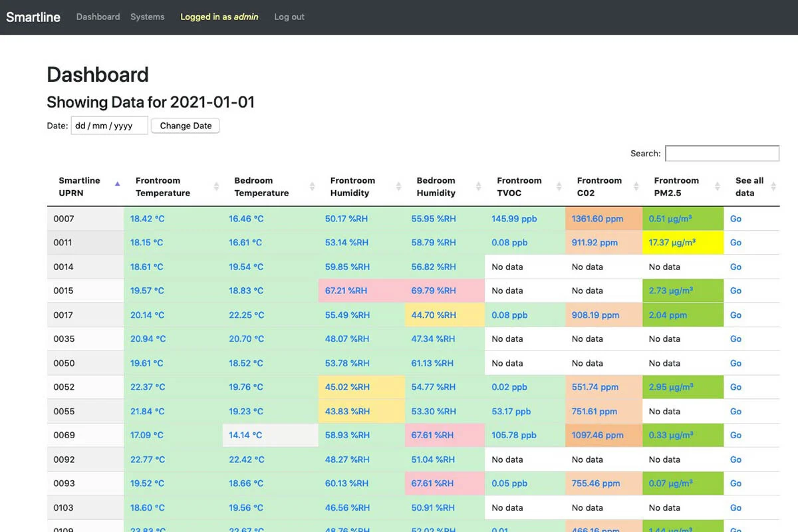798x532 pixels.
Task: Open the Systems page from the navbar
Action: click(147, 17)
